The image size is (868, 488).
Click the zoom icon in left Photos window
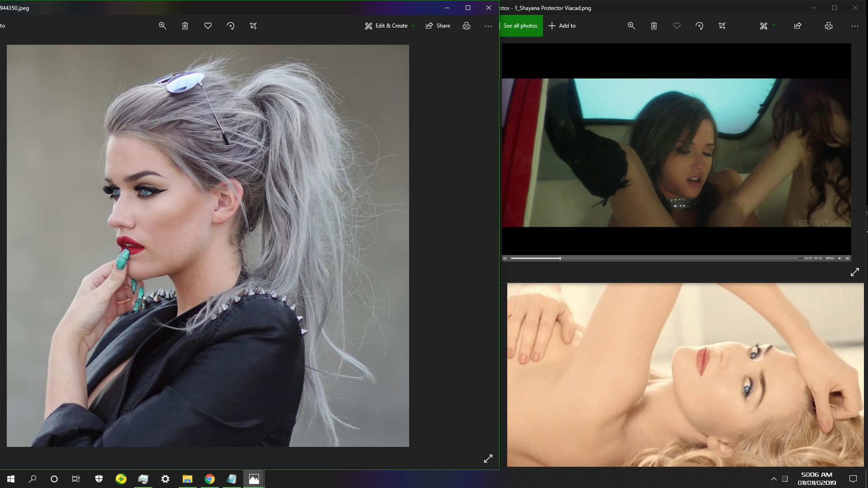click(163, 26)
